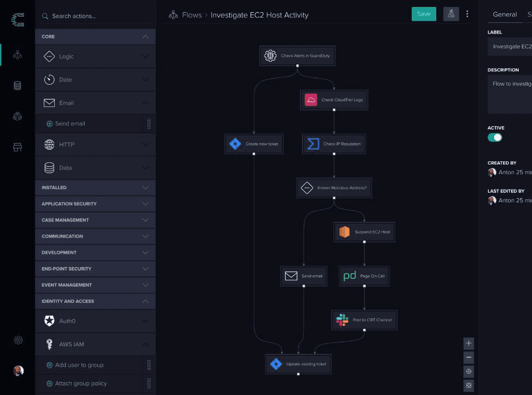Image resolution: width=532 pixels, height=395 pixels.
Task: Select the Check Alerts in GuardDuty node
Action: point(297,55)
